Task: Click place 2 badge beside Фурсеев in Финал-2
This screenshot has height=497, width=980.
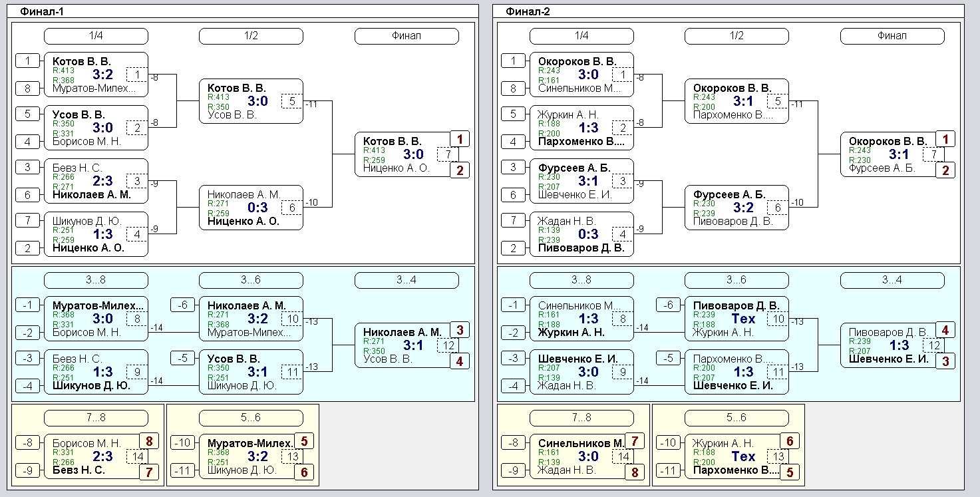Action: 945,170
